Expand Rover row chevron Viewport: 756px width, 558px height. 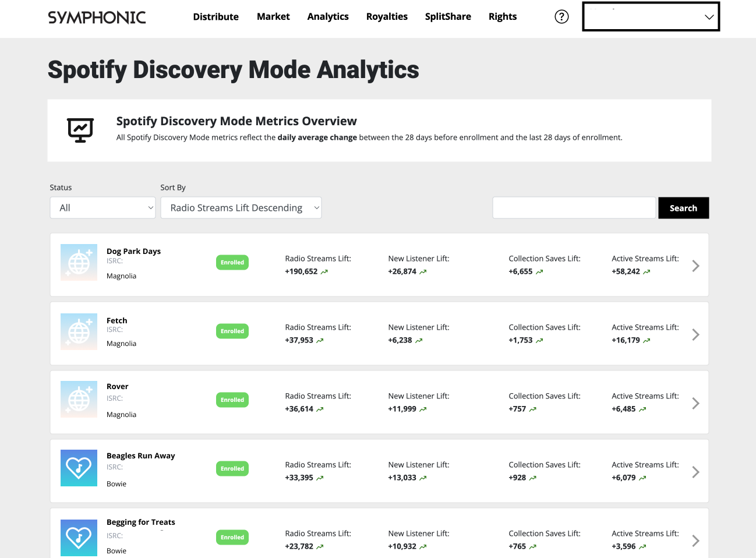coord(695,403)
